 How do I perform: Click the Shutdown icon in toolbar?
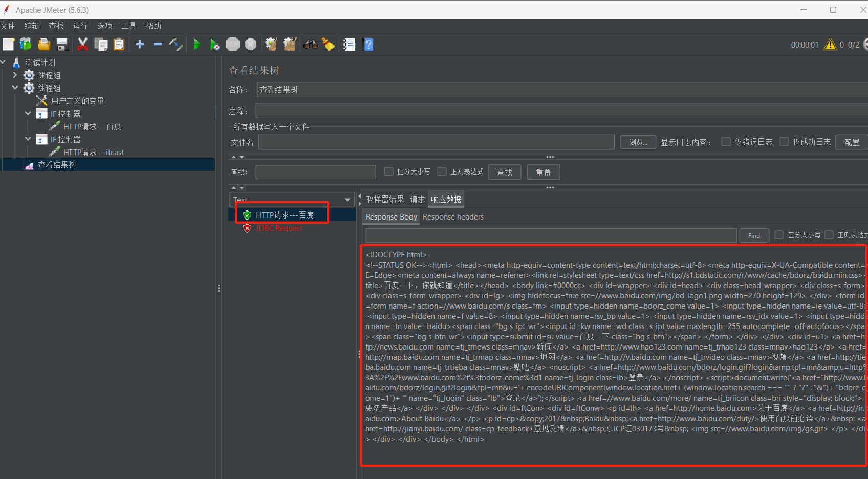pyautogui.click(x=251, y=45)
